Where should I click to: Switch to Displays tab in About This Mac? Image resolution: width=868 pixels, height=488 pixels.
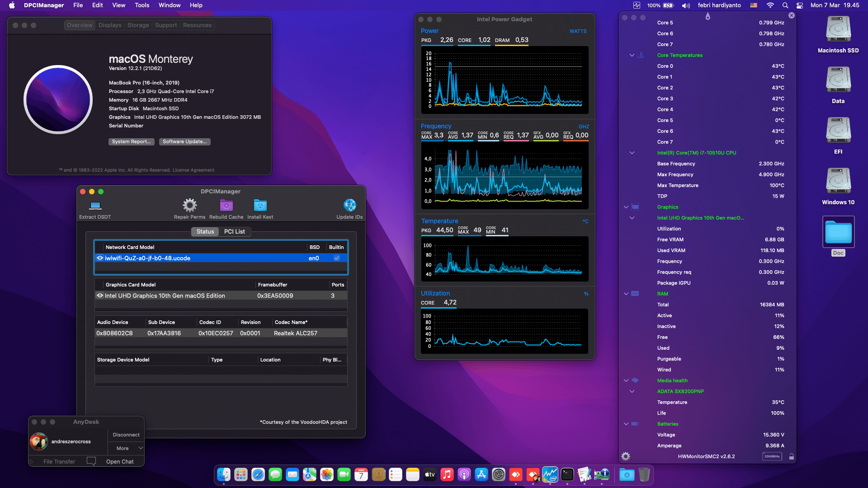[x=110, y=25]
